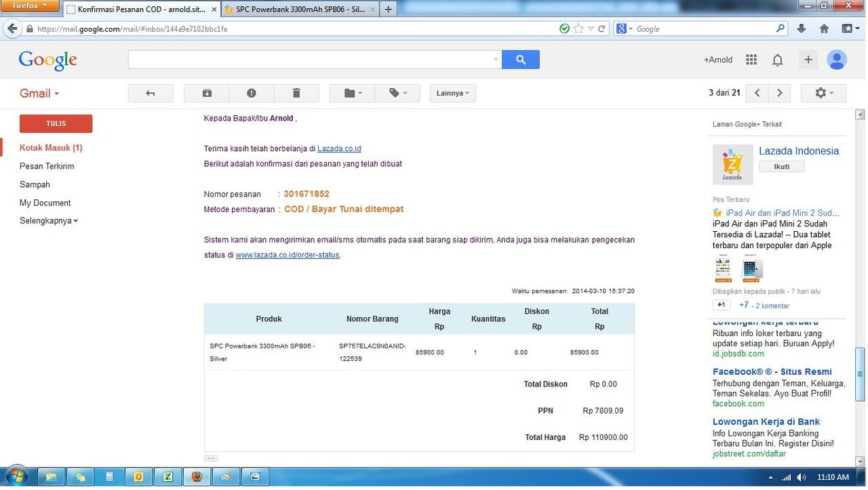
Task: Open iPad Air dan iPad Mini post link
Action: [x=783, y=213]
